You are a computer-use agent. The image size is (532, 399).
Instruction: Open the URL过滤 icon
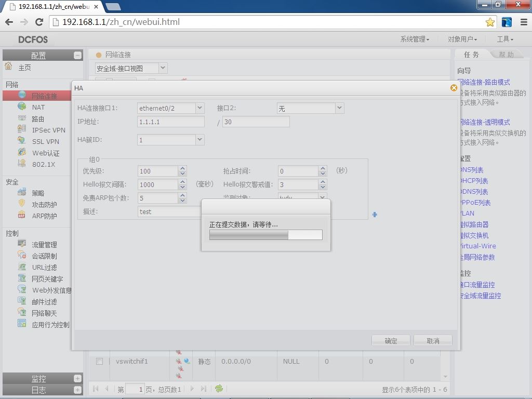[x=22, y=267]
